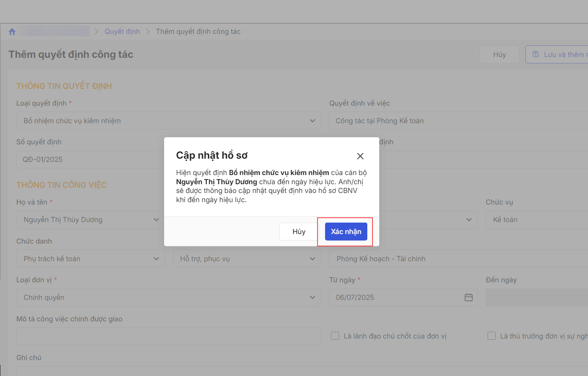Click the Mô tả công việc text field
The height and width of the screenshot is (376, 588).
point(168,336)
